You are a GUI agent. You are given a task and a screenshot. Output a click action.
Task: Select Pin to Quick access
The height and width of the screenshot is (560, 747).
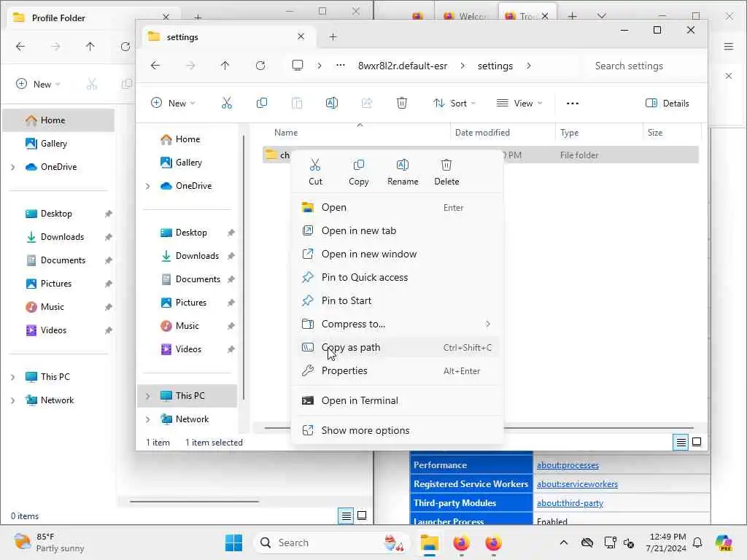[397, 278]
